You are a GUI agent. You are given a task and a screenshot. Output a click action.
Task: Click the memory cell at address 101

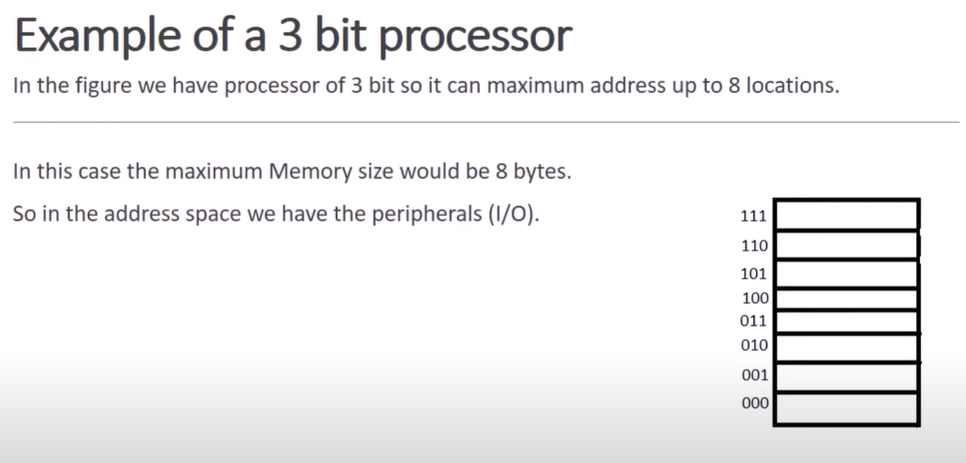[x=847, y=273]
